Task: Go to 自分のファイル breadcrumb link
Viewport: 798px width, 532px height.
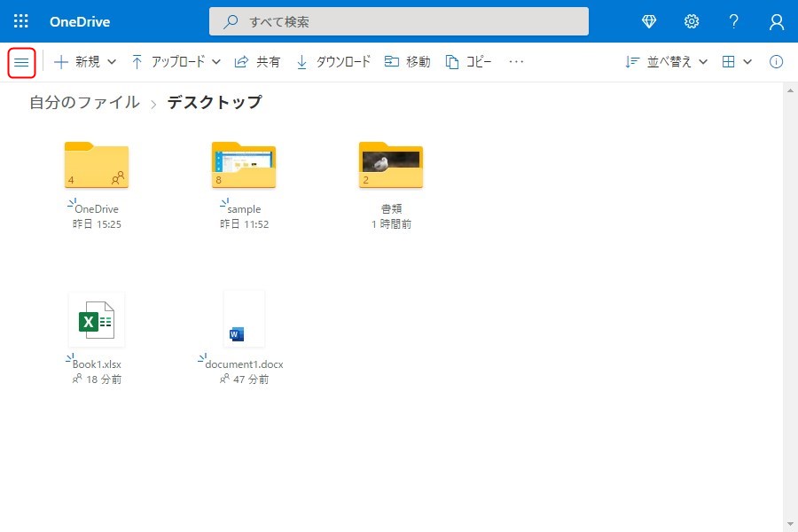Action: (x=84, y=102)
